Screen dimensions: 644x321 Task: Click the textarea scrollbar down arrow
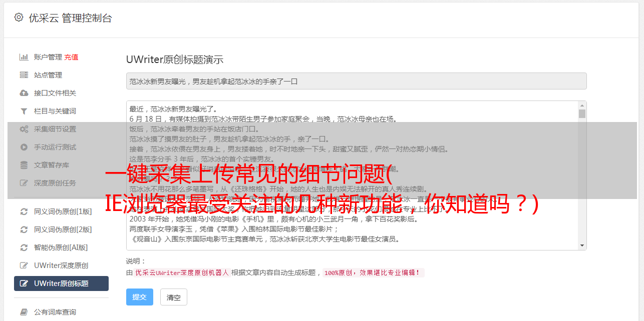582,245
